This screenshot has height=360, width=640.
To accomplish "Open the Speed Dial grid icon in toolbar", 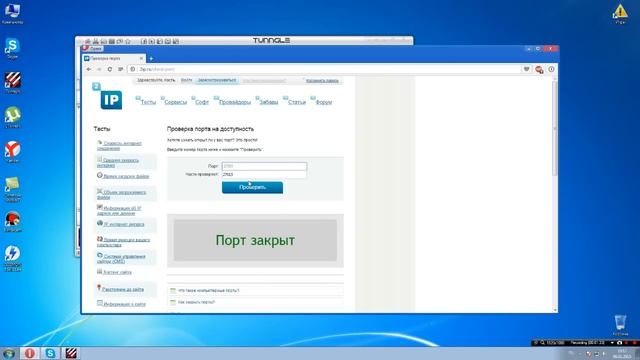I will pos(120,69).
